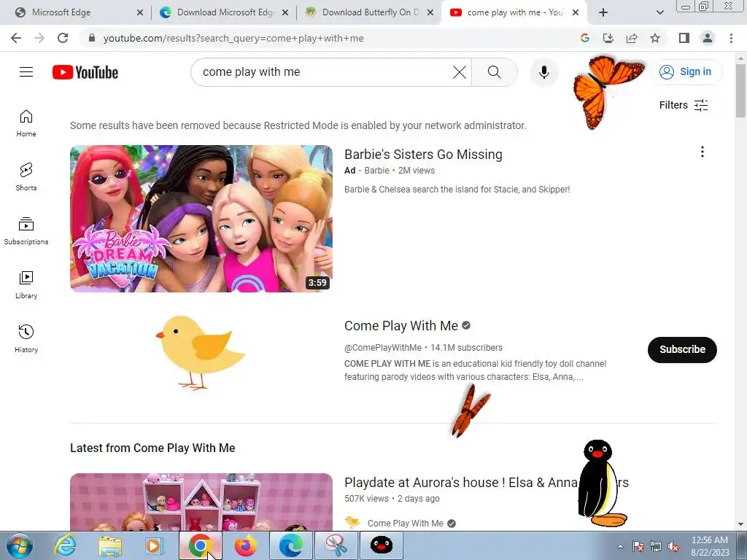Go back in browser history
The height and width of the screenshot is (560, 747).
pos(16,38)
